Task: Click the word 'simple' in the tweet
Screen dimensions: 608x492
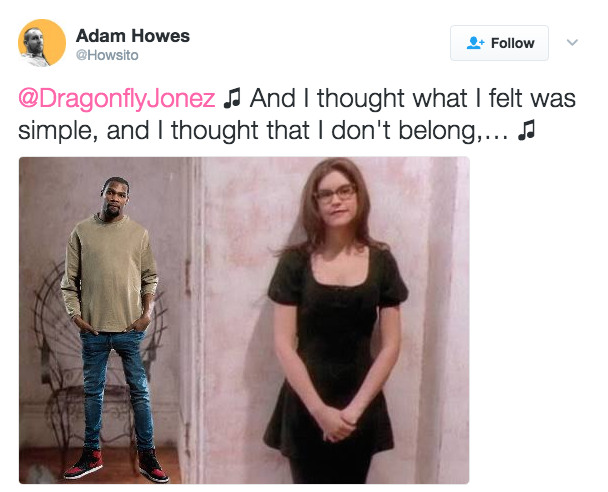Action: (54, 131)
